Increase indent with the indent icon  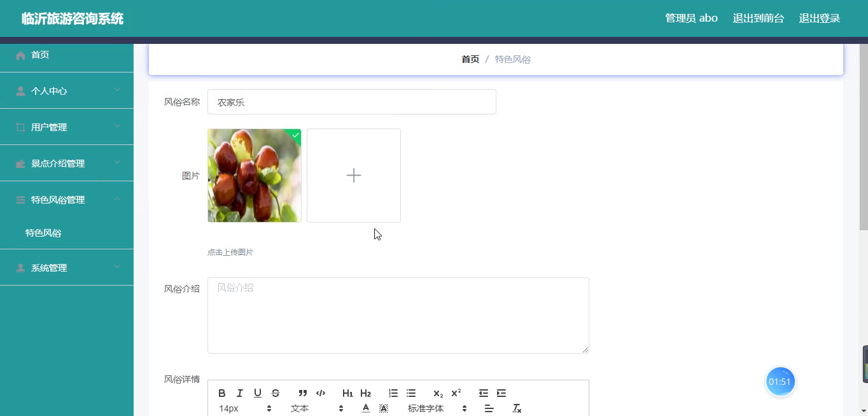coord(501,393)
